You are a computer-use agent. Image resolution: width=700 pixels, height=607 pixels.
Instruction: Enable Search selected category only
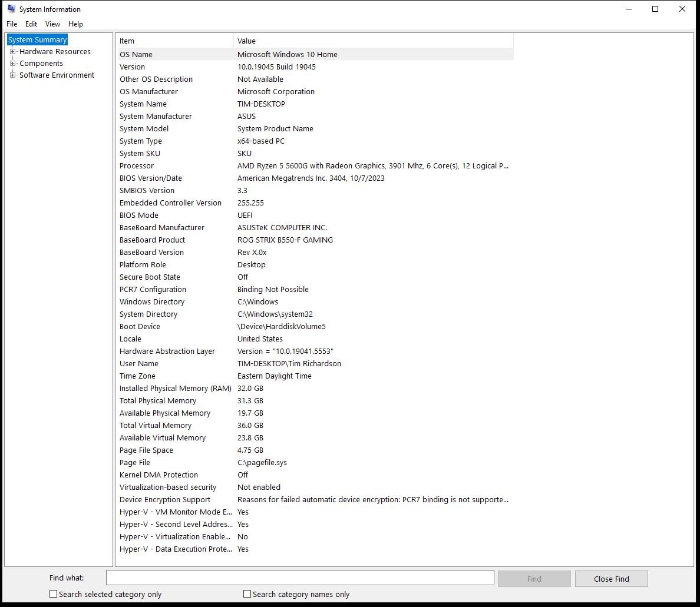point(53,594)
